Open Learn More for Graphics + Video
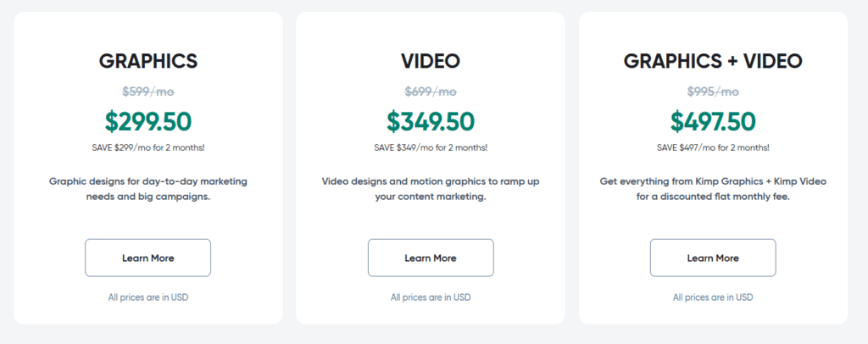 712,258
